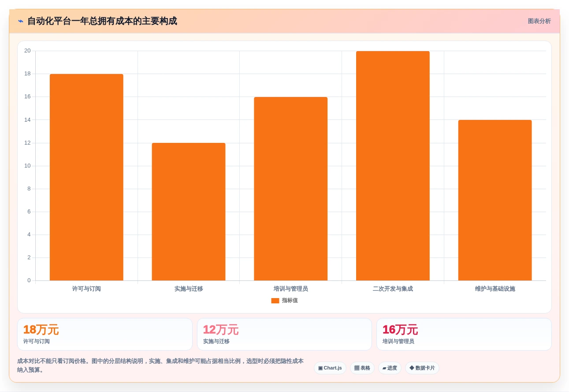Click the 二次开发与集成 x-axis label

393,289
